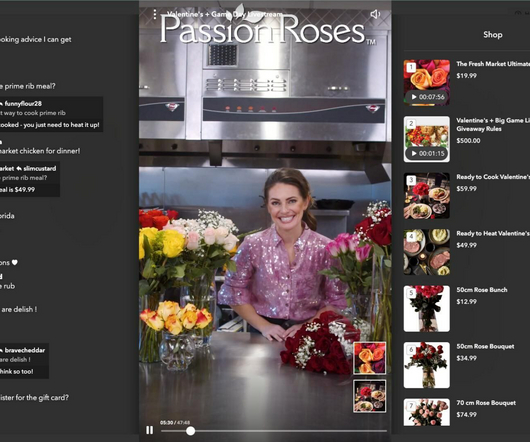530x442 pixels.
Task: Click the 'are delish !' chat message
Action: coord(19,309)
